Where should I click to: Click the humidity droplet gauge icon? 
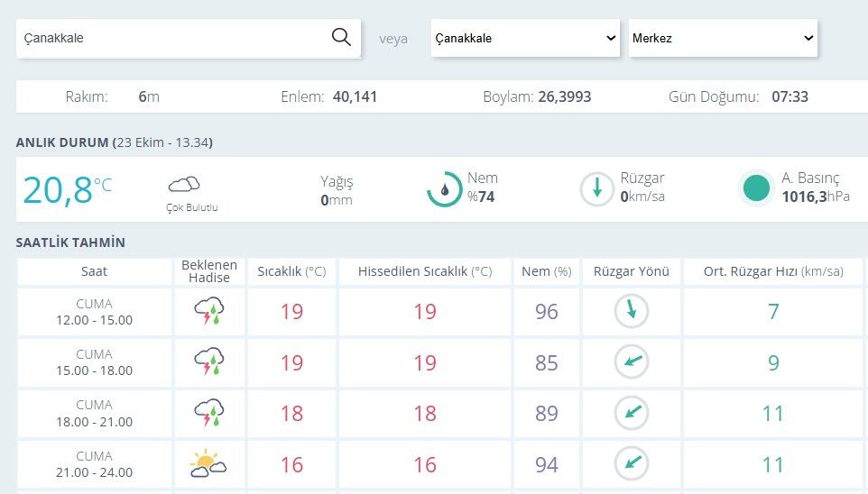coord(445,189)
